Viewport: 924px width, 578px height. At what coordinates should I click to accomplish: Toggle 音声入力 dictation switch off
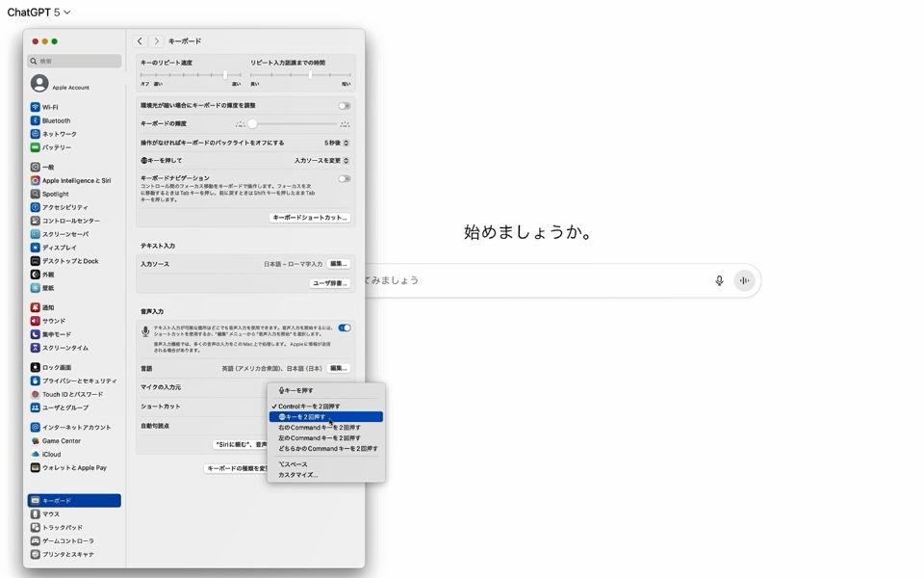point(345,328)
